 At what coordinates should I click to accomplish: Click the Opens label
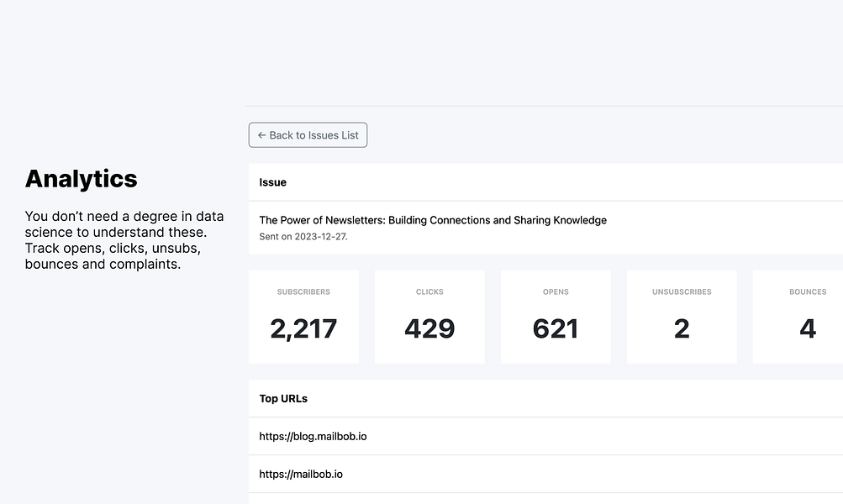tap(556, 292)
